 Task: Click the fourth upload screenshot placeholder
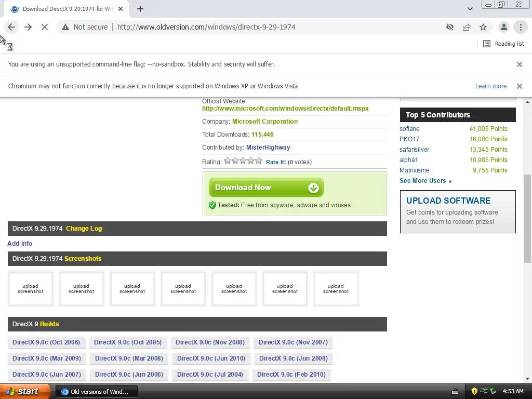pos(183,289)
